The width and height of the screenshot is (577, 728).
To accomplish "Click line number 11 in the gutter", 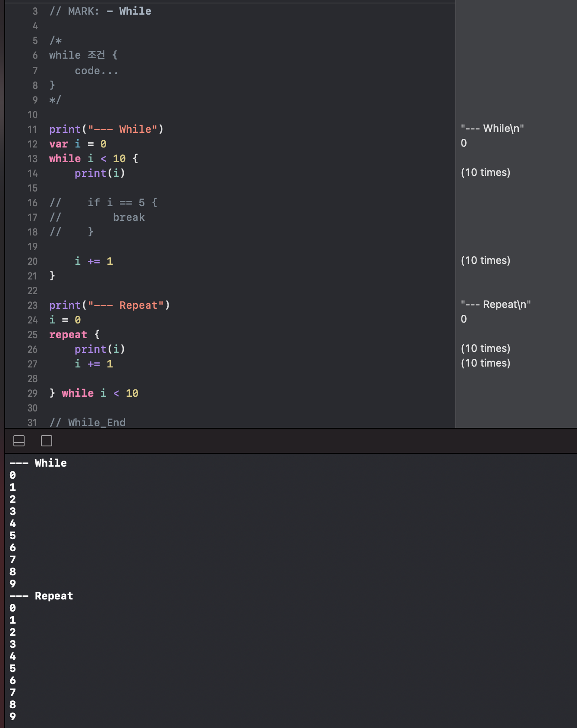I will [32, 129].
